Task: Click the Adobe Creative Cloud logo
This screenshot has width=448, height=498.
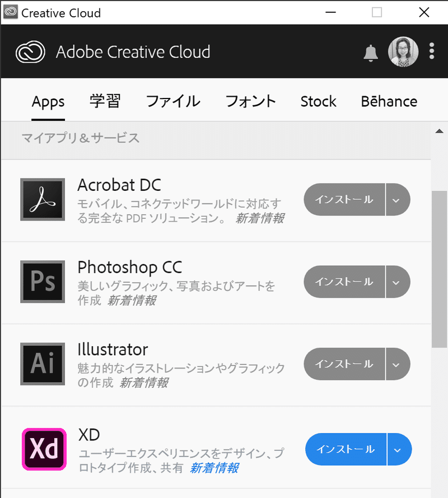Action: pyautogui.click(x=31, y=52)
